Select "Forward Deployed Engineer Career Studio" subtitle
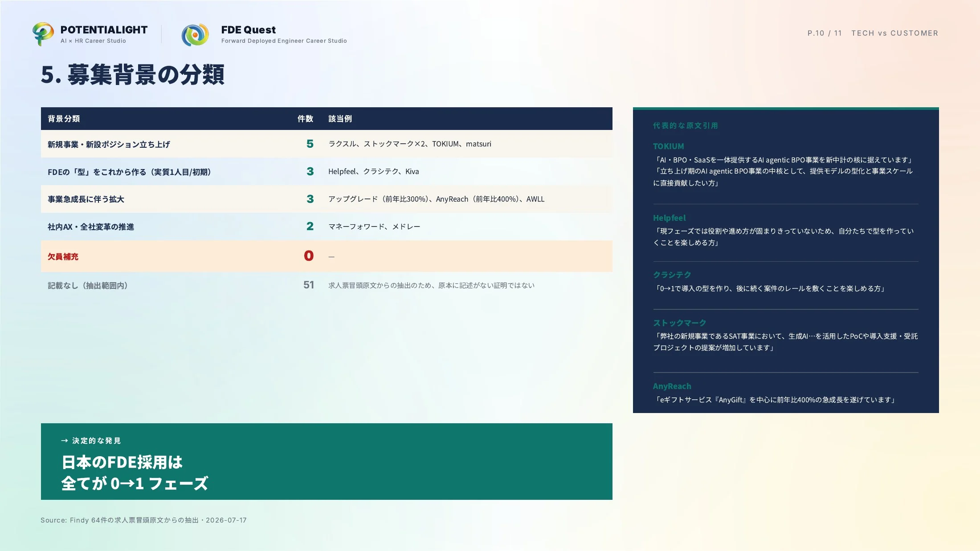The image size is (980, 551). [x=284, y=41]
